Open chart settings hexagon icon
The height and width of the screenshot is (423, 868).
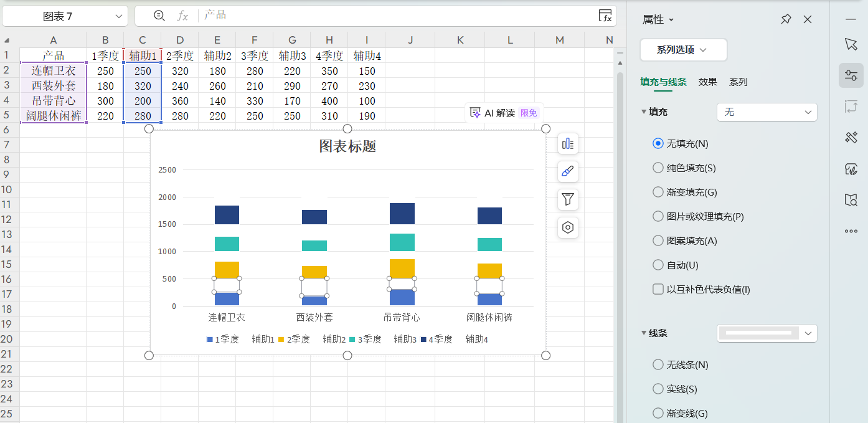click(x=568, y=227)
